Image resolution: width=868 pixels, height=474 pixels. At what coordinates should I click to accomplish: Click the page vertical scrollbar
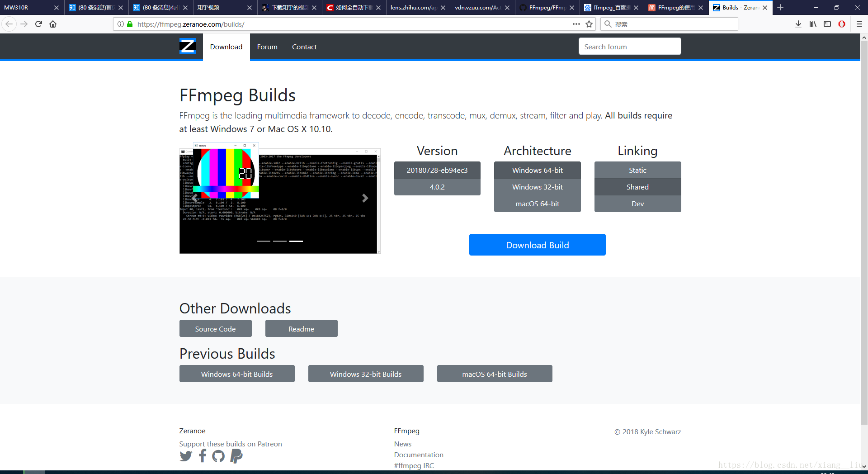tap(864, 233)
